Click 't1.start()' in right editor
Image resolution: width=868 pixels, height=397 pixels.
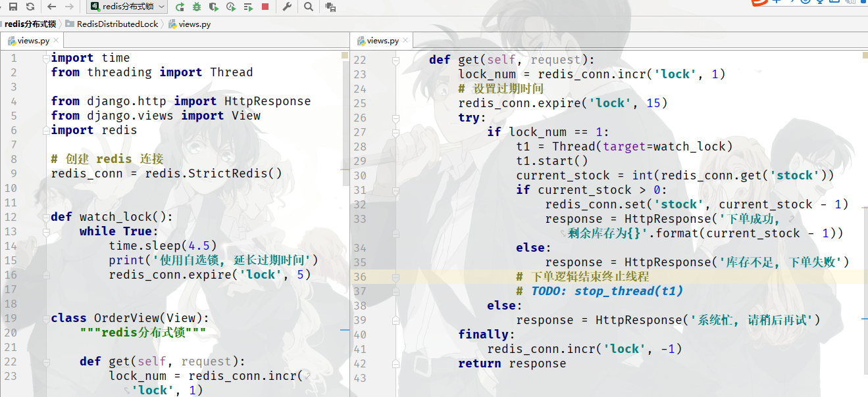point(552,161)
